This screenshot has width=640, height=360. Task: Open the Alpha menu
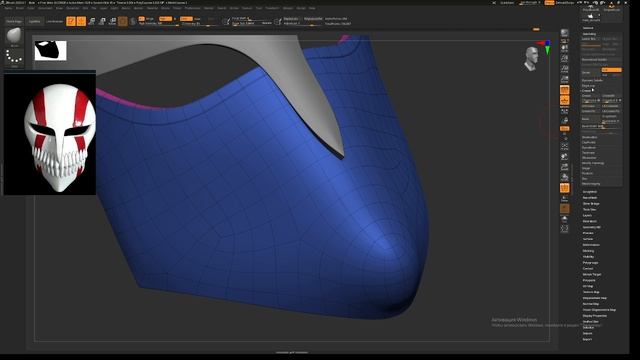(x=8, y=8)
